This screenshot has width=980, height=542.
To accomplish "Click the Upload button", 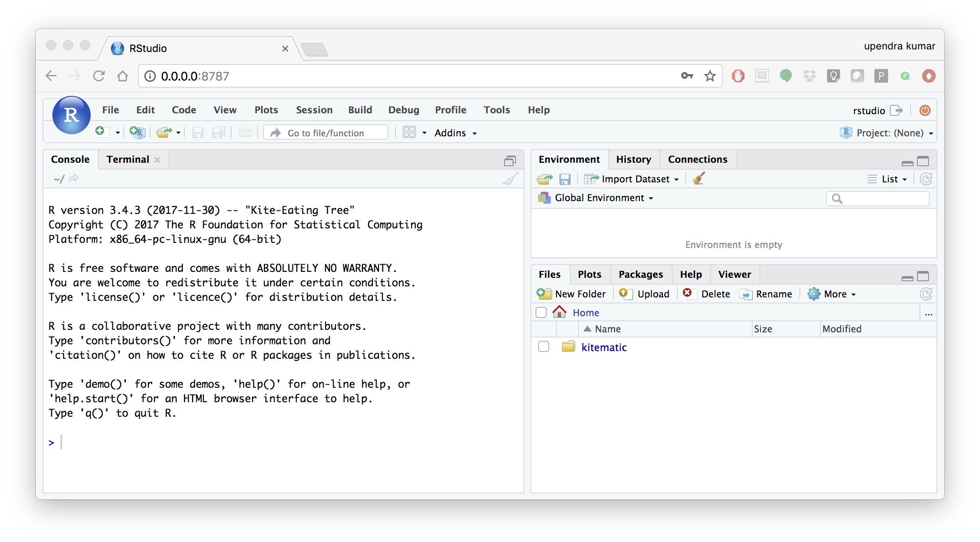I will point(644,294).
